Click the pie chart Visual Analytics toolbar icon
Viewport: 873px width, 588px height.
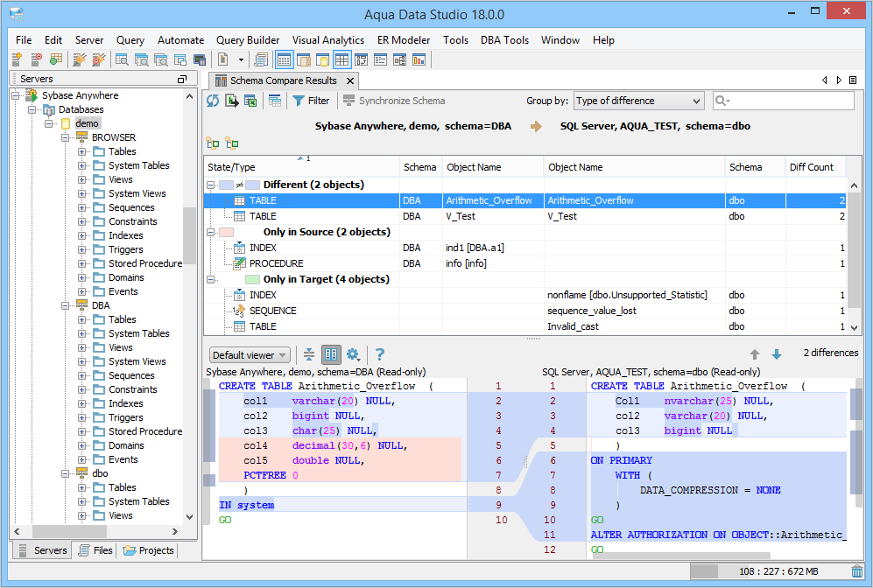419,59
